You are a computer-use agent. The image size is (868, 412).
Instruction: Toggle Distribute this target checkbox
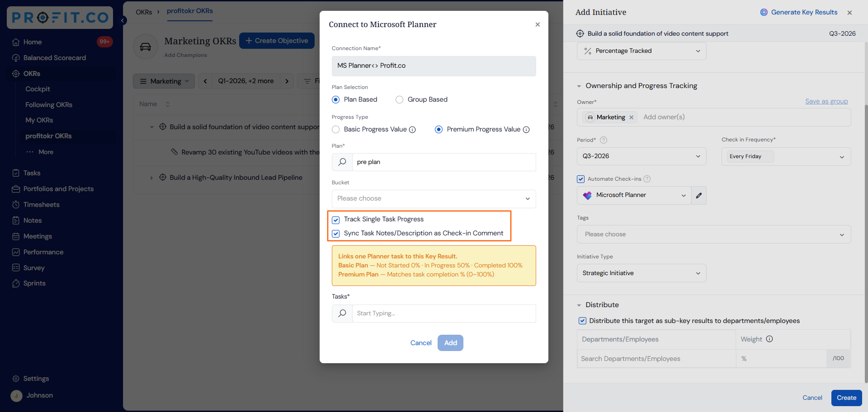click(583, 321)
